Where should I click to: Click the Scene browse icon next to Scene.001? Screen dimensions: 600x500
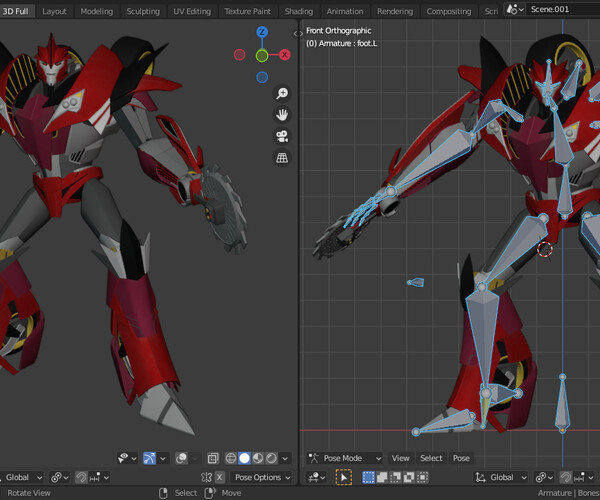point(515,9)
